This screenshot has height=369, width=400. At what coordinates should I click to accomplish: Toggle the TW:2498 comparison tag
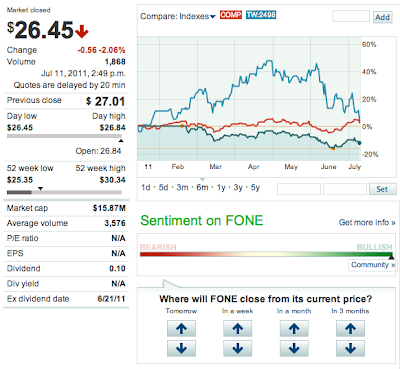point(261,15)
